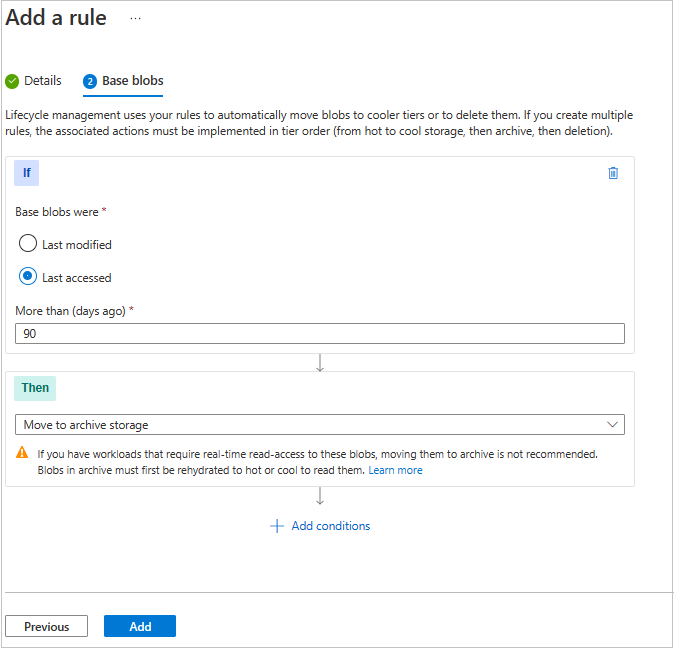Focus the More than (days ago) field
Screen dimensions: 674x649
[320, 334]
